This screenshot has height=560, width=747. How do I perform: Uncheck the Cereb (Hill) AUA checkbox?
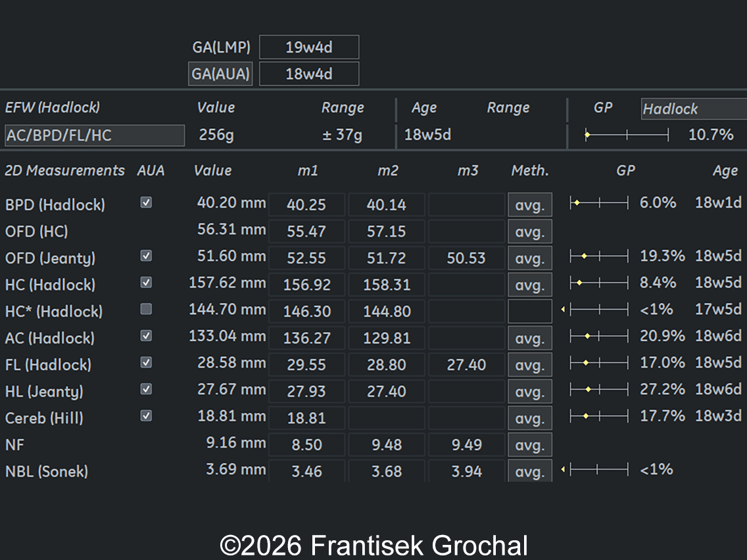[146, 416]
